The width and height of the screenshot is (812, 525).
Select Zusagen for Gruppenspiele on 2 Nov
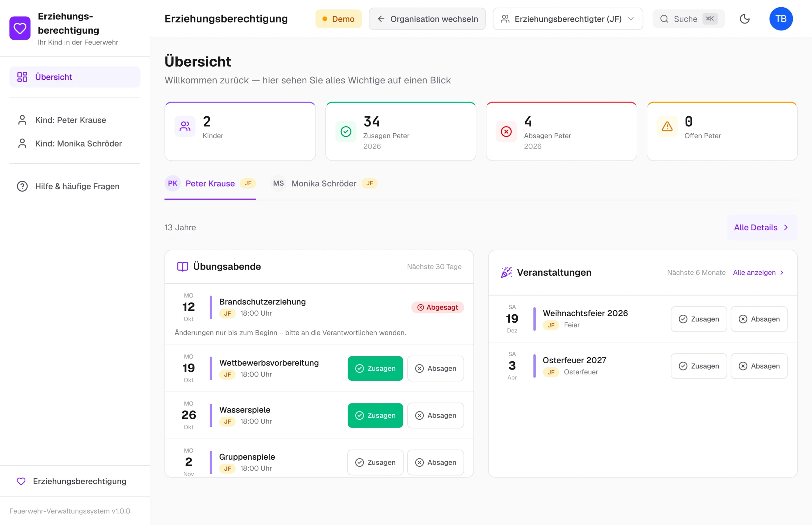click(375, 463)
